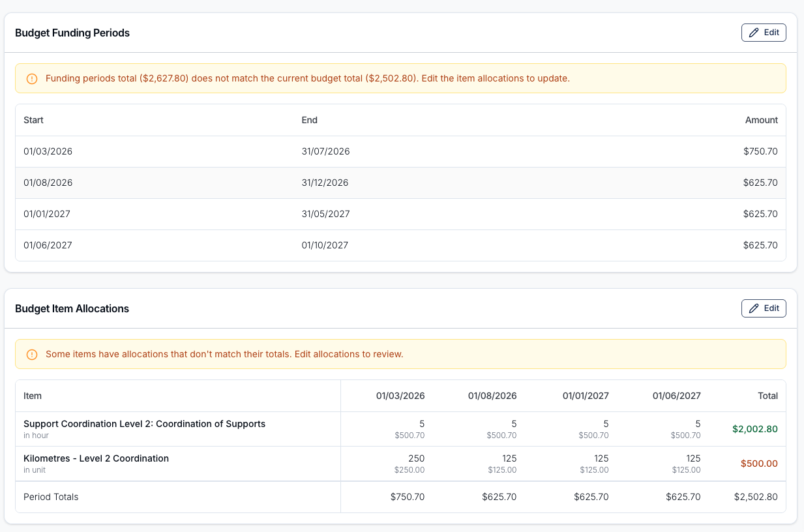The height and width of the screenshot is (532, 804).
Task: Click warning icon in item allocations alert
Action: click(32, 355)
